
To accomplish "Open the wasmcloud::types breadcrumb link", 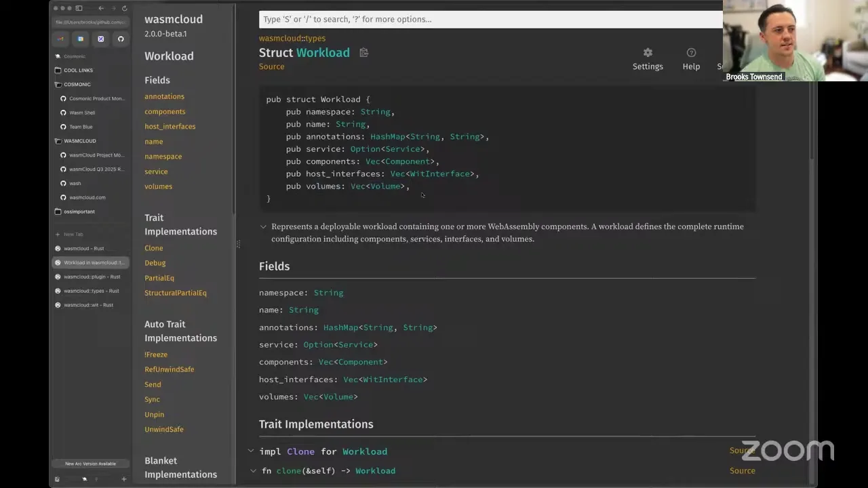I will [x=292, y=39].
